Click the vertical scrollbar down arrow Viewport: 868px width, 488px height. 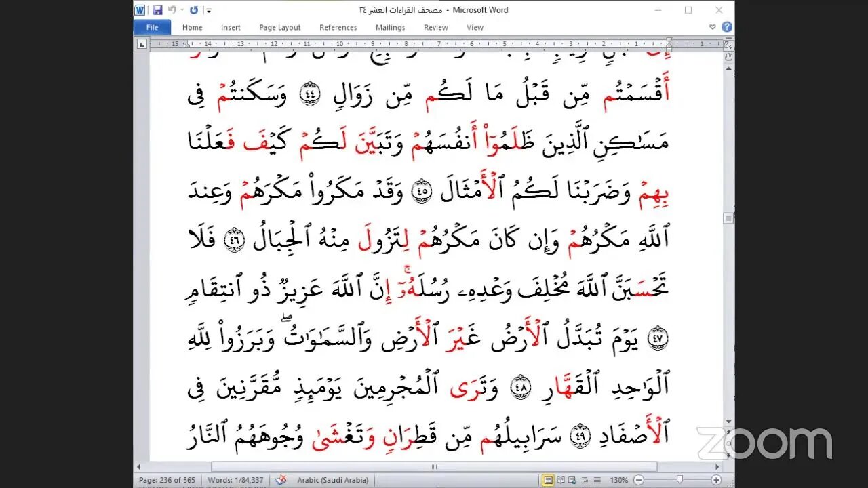pos(728,422)
